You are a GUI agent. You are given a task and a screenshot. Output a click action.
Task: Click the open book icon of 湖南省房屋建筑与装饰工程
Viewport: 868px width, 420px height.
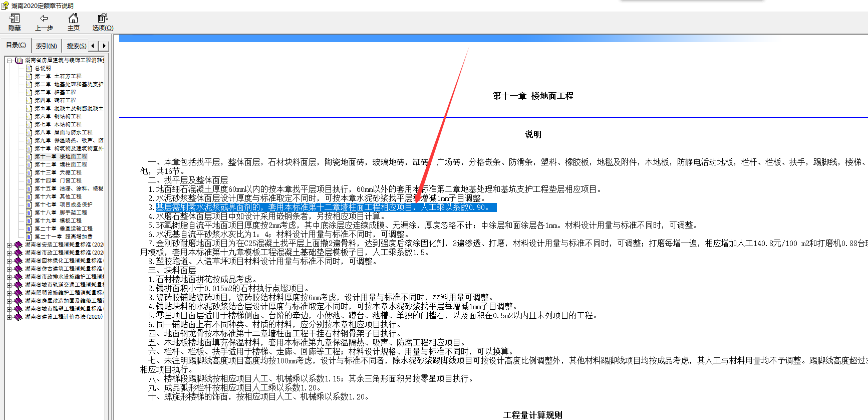click(x=19, y=60)
